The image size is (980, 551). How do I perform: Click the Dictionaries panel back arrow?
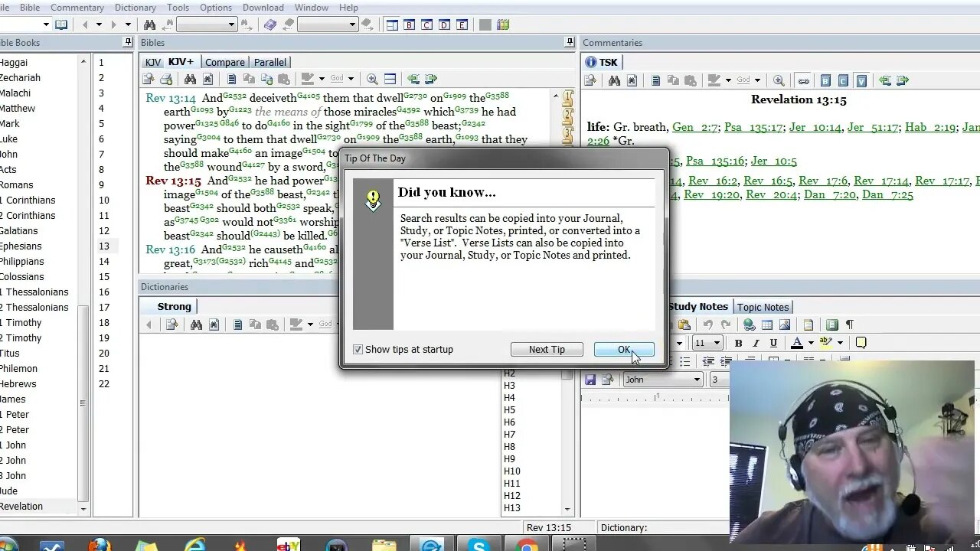[149, 324]
